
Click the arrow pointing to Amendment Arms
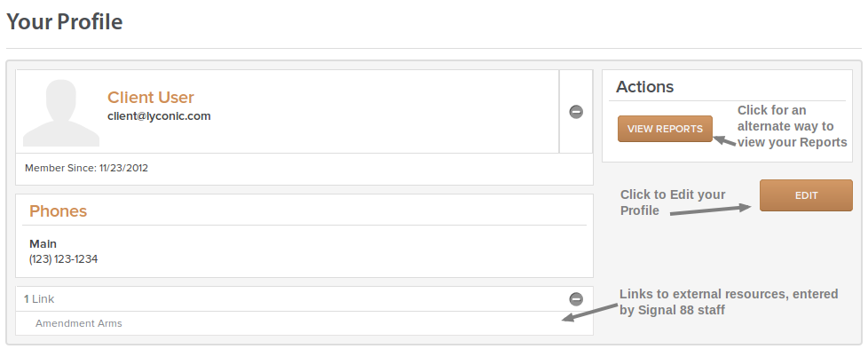589,312
